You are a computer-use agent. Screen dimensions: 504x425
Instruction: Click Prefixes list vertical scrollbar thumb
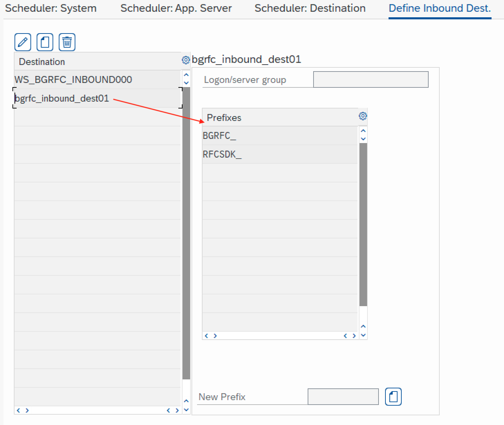pos(363,225)
